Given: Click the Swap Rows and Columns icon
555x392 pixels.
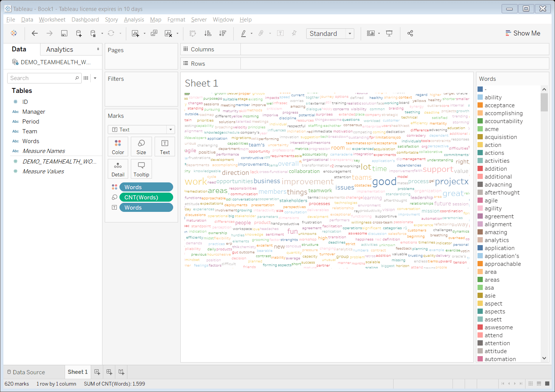Looking at the screenshot, I should tap(193, 33).
